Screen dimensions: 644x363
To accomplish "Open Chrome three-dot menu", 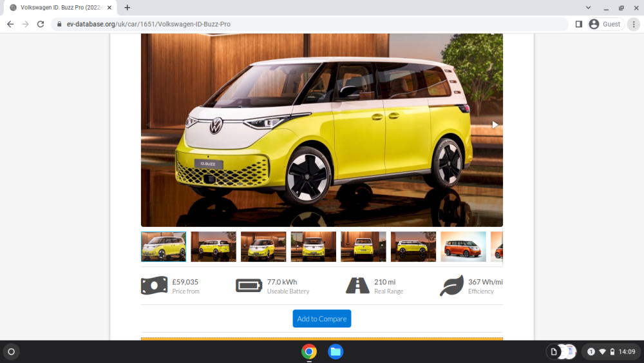I will pyautogui.click(x=634, y=25).
